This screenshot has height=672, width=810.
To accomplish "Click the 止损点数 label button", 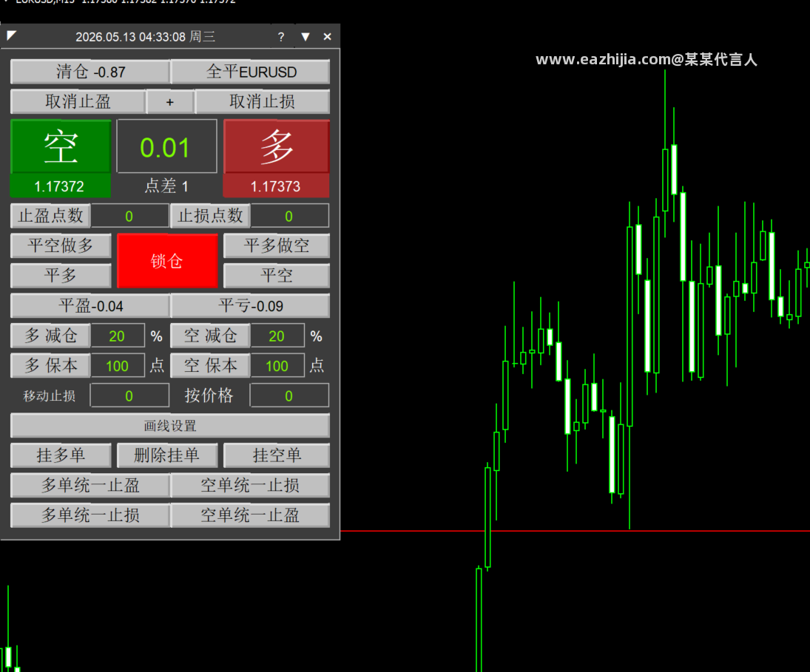I will pos(210,216).
